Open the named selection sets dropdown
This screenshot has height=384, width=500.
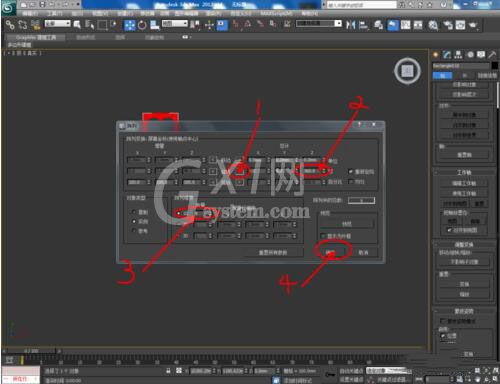[319, 23]
